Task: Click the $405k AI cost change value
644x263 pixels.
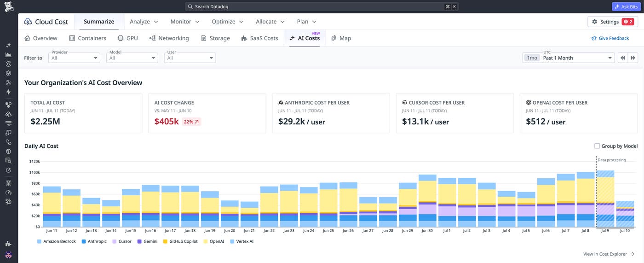Action: [x=167, y=122]
